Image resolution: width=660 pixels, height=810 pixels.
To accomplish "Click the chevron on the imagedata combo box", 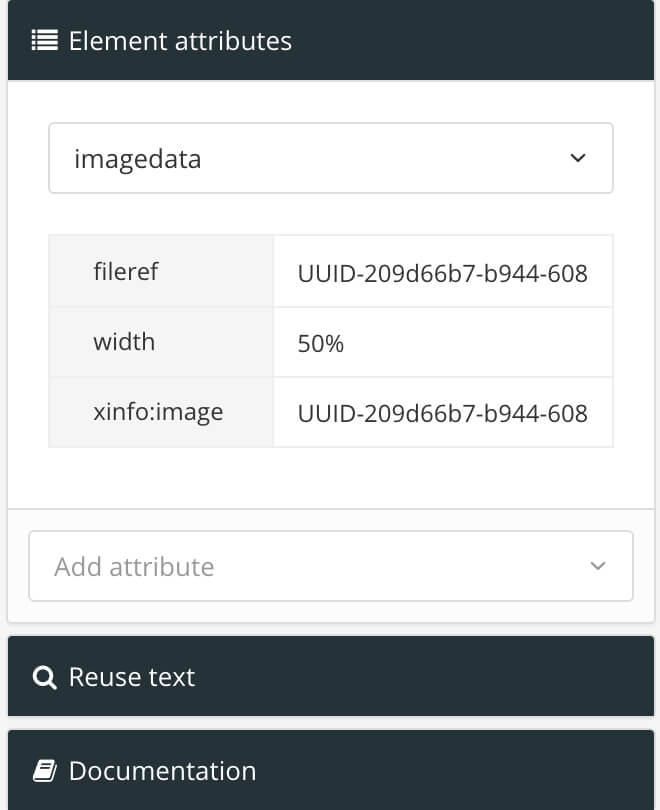I will point(577,158).
